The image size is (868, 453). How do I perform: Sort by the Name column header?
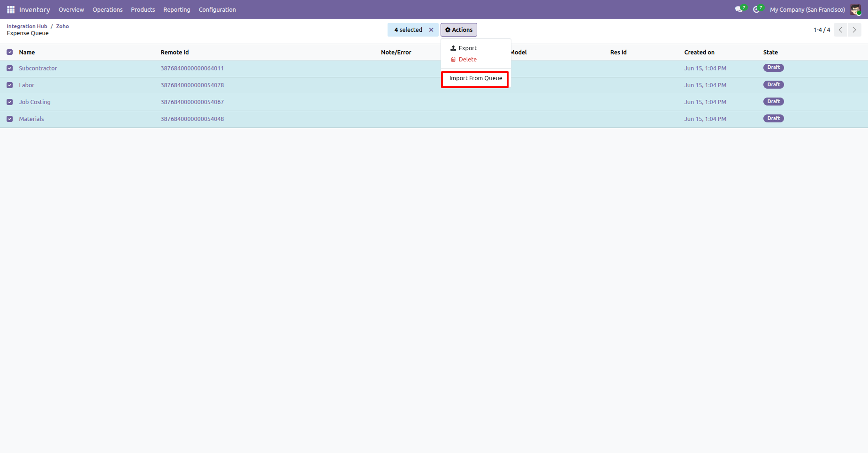pos(27,53)
